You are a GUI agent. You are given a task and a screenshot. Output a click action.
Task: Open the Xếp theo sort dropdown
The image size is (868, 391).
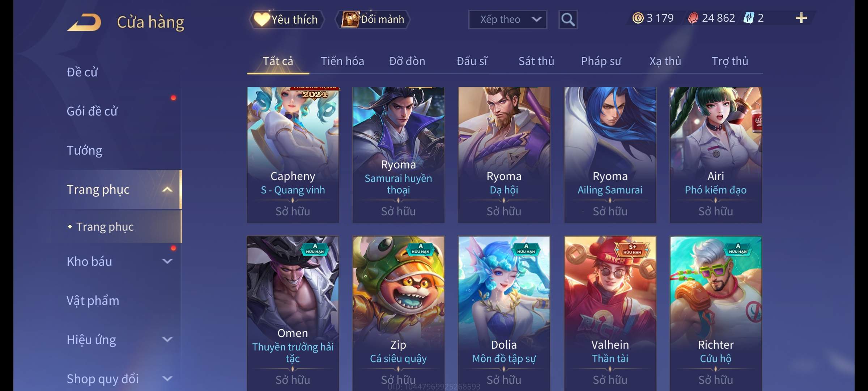point(507,20)
